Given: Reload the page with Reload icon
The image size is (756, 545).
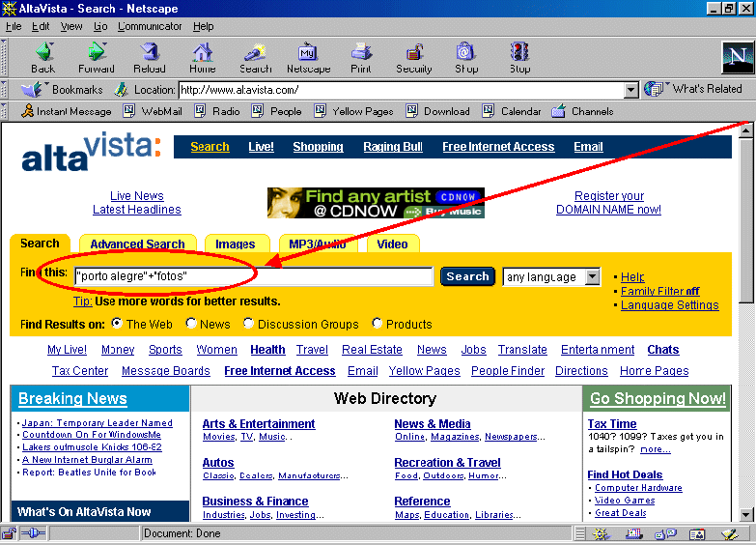Looking at the screenshot, I should (150, 52).
